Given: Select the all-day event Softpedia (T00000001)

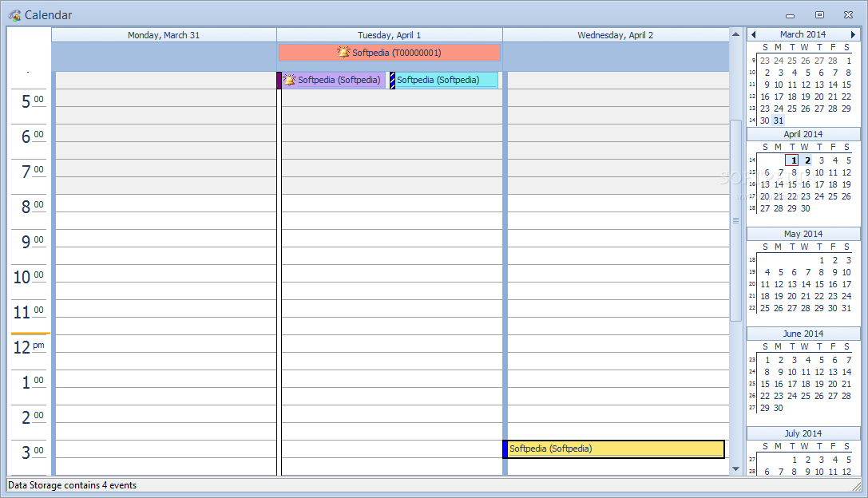Looking at the screenshot, I should (390, 53).
